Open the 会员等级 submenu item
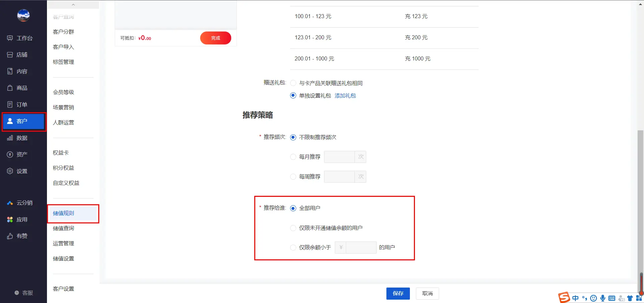This screenshot has height=303, width=644. coord(63,92)
